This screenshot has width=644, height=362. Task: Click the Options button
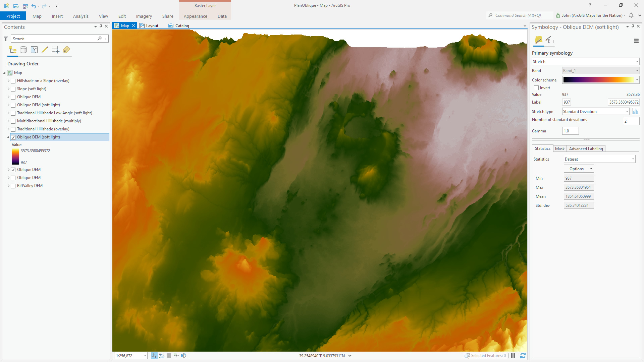(x=579, y=169)
